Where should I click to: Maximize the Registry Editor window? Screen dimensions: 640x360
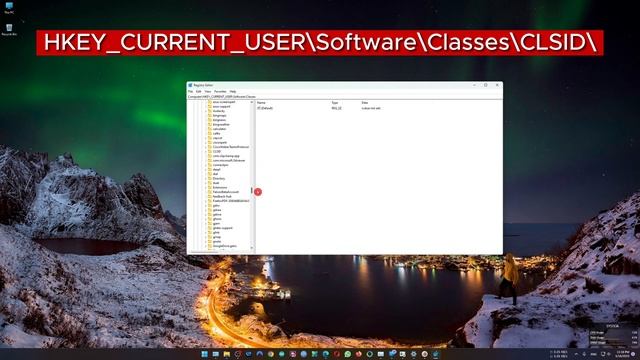click(486, 85)
